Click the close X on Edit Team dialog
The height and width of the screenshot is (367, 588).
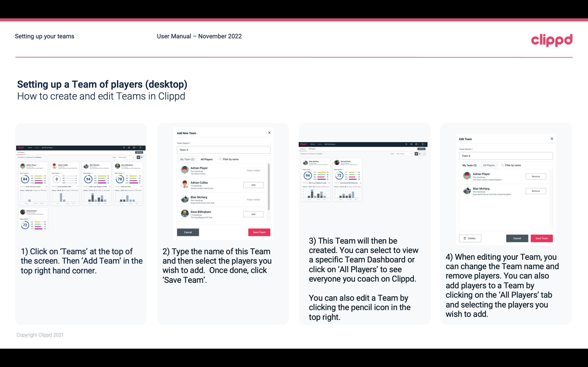click(552, 139)
